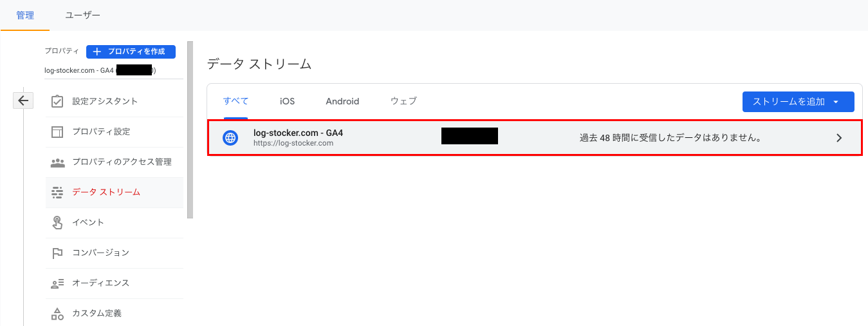The height and width of the screenshot is (326, 868).
Task: Select the Android stream filter tab
Action: 342,101
